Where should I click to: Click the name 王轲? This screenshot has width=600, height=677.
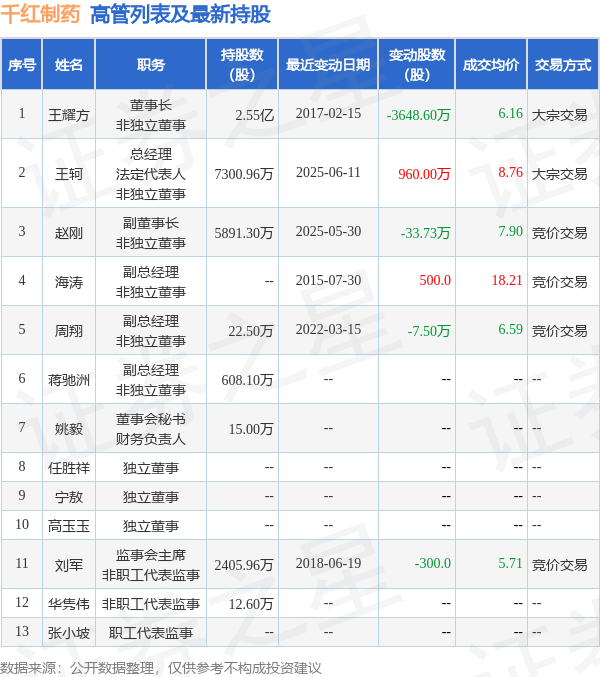69,174
